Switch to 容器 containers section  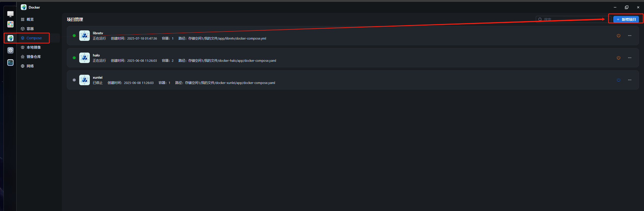click(x=30, y=29)
